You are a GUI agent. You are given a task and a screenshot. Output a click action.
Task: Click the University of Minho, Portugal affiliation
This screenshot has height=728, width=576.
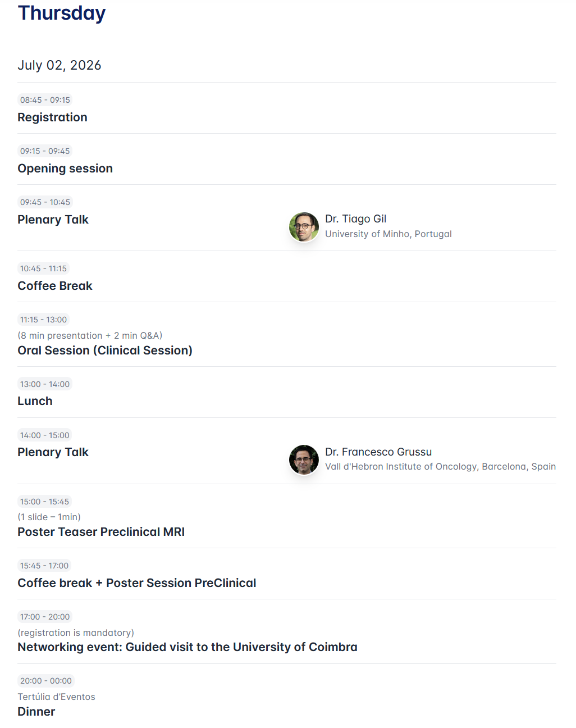click(x=388, y=234)
